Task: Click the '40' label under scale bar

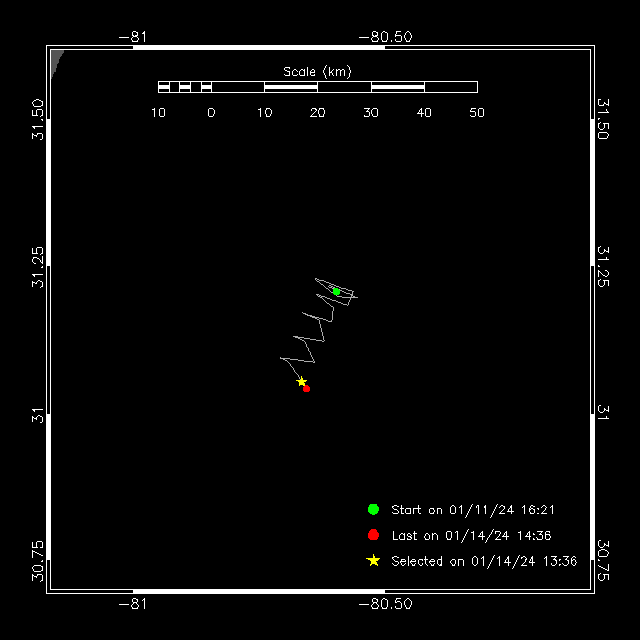Action: (424, 113)
